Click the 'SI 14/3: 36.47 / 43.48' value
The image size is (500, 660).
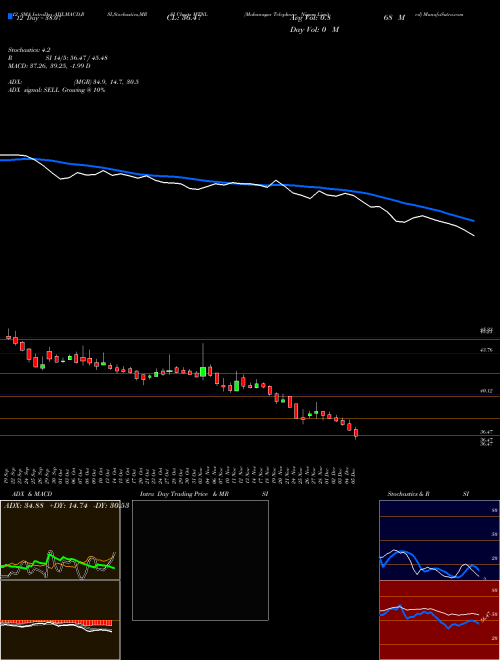click(x=77, y=58)
